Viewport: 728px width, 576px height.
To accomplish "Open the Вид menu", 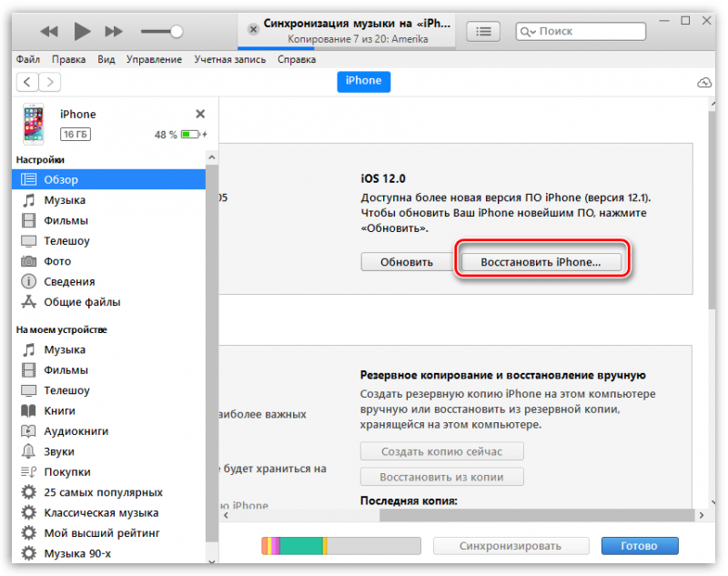I will tap(106, 59).
